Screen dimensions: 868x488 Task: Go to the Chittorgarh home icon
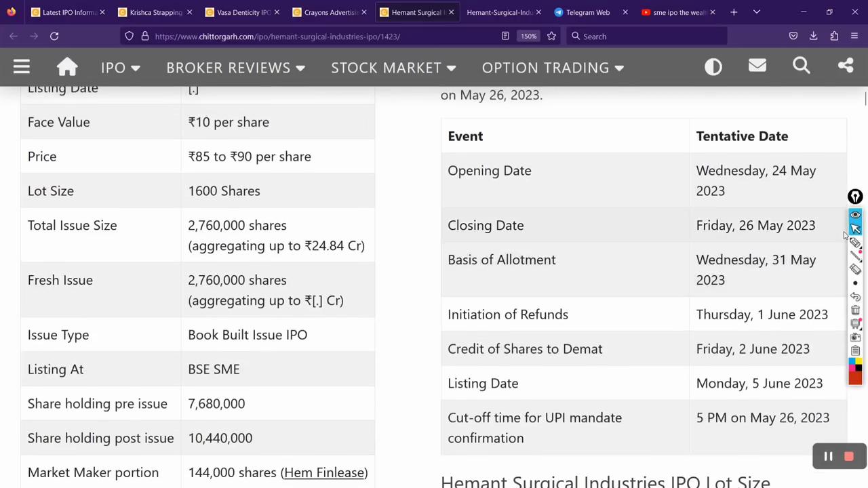coord(67,66)
